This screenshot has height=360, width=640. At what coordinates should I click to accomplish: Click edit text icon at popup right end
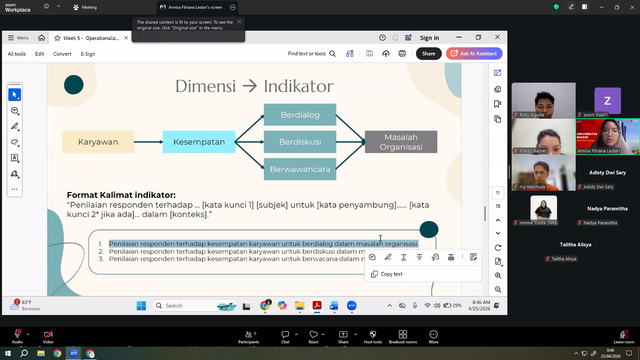tap(473, 257)
